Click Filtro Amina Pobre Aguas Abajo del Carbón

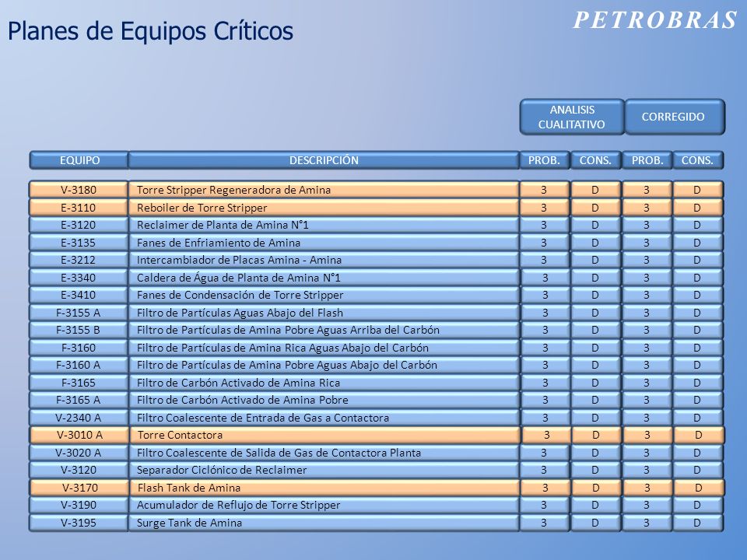point(324,365)
